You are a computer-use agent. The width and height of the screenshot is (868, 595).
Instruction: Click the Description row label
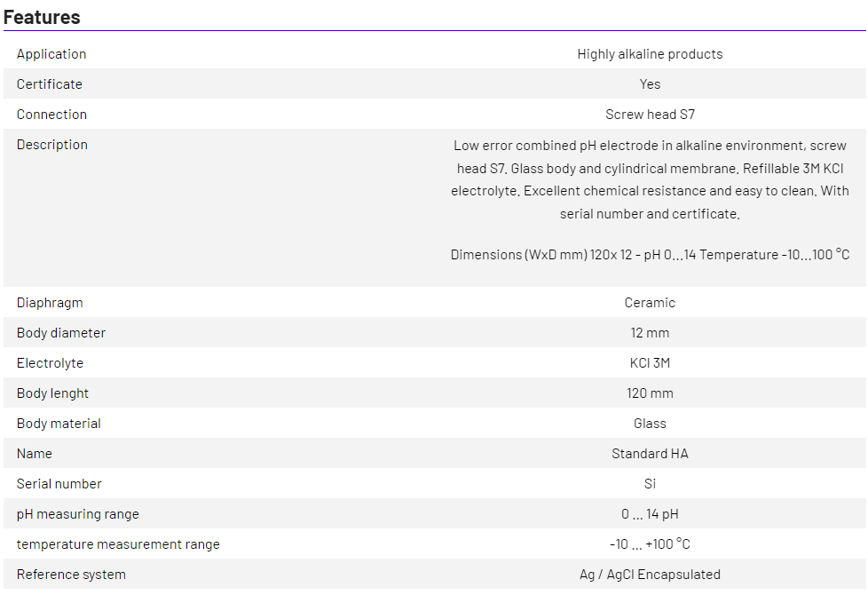click(52, 145)
